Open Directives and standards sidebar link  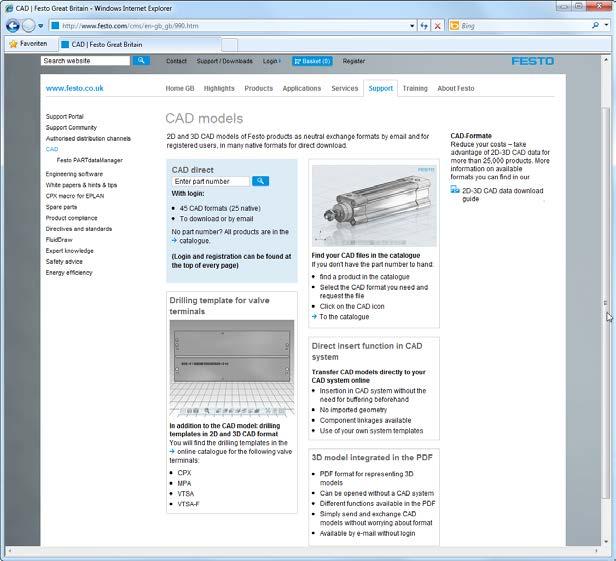point(79,229)
